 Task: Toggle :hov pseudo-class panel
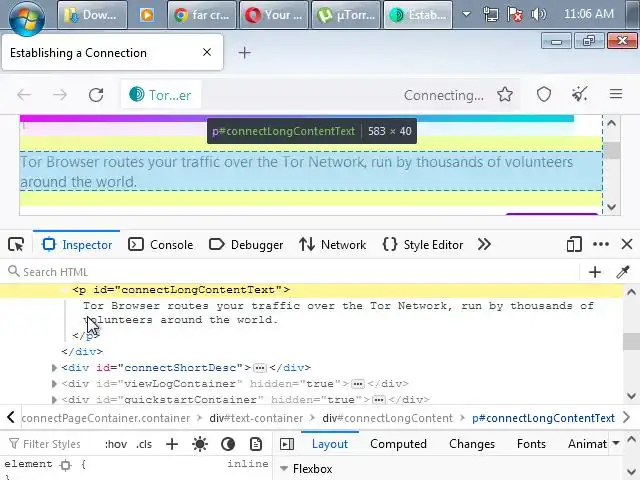click(116, 444)
